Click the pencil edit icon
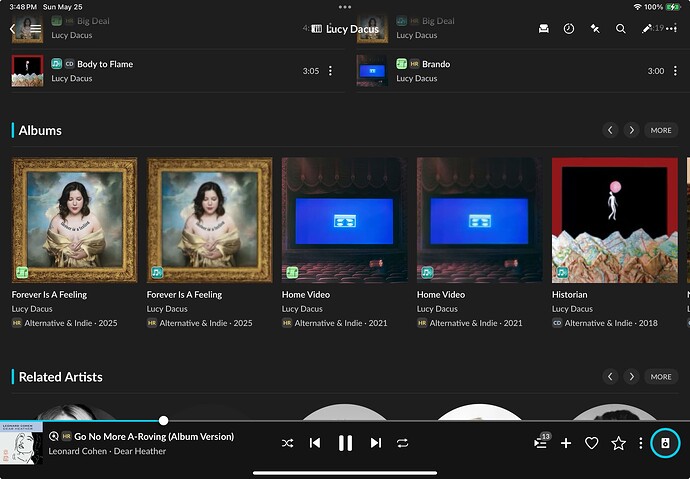Screen dimensions: 690x479 tap(646, 29)
